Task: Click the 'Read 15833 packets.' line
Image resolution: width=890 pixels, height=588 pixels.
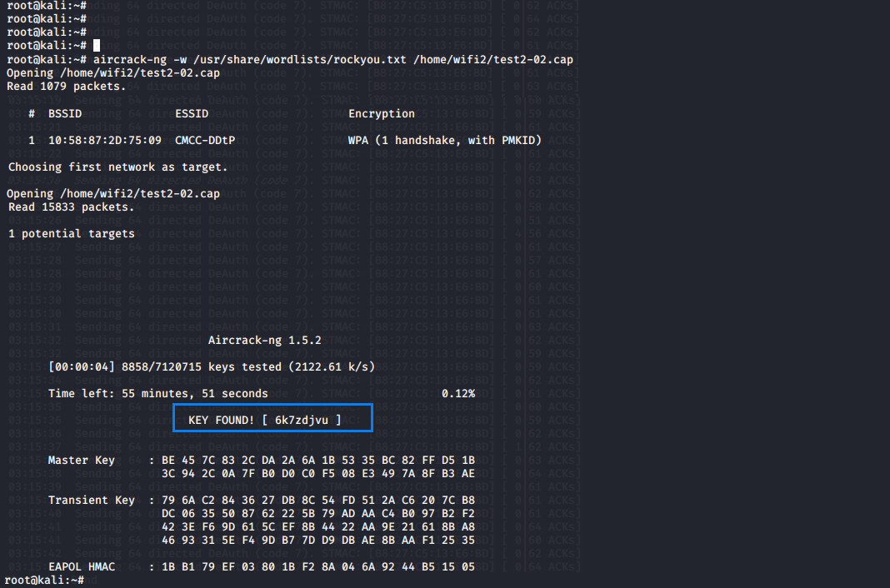Action: 71,207
